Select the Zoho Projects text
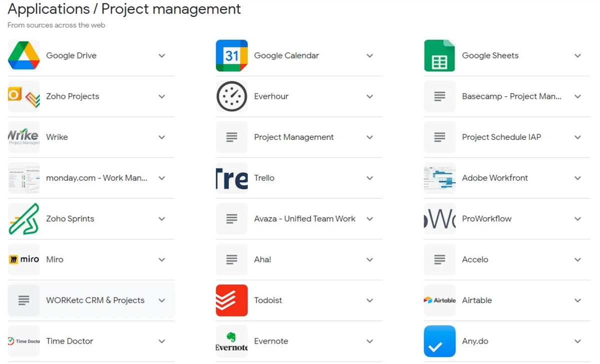 point(72,96)
